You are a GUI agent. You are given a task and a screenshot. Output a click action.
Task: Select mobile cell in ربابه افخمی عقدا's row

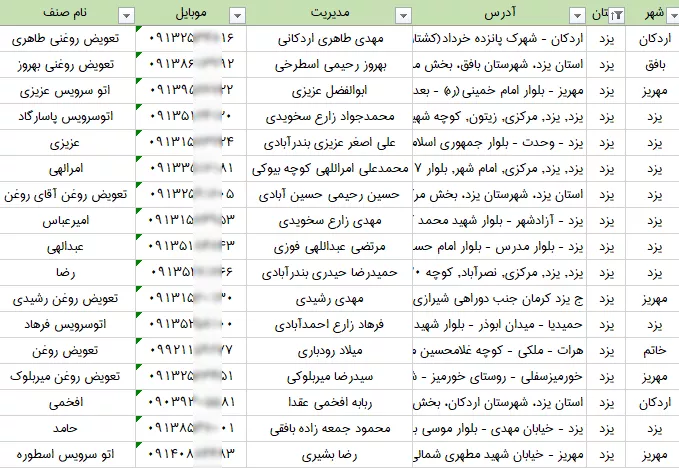click(191, 403)
